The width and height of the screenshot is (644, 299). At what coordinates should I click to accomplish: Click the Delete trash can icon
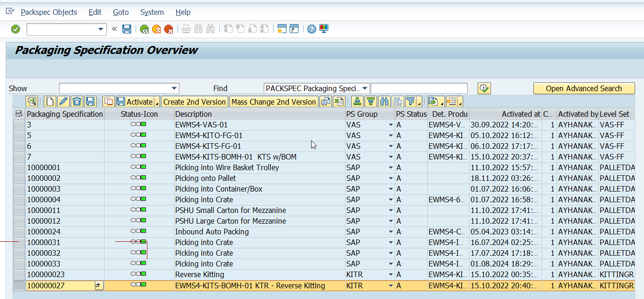pos(77,102)
